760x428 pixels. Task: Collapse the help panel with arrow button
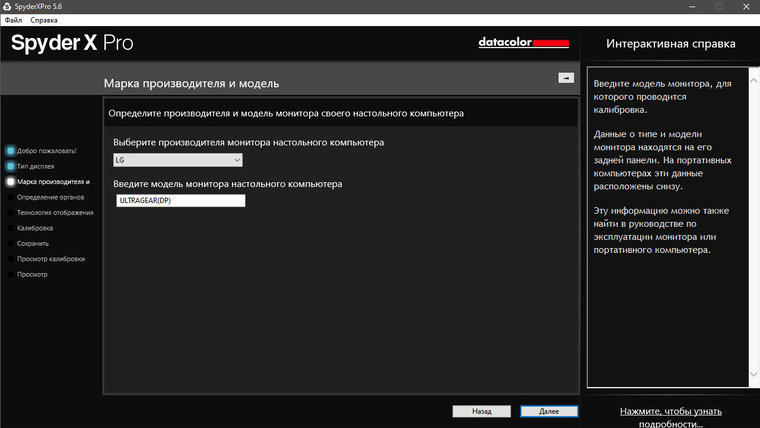point(566,78)
